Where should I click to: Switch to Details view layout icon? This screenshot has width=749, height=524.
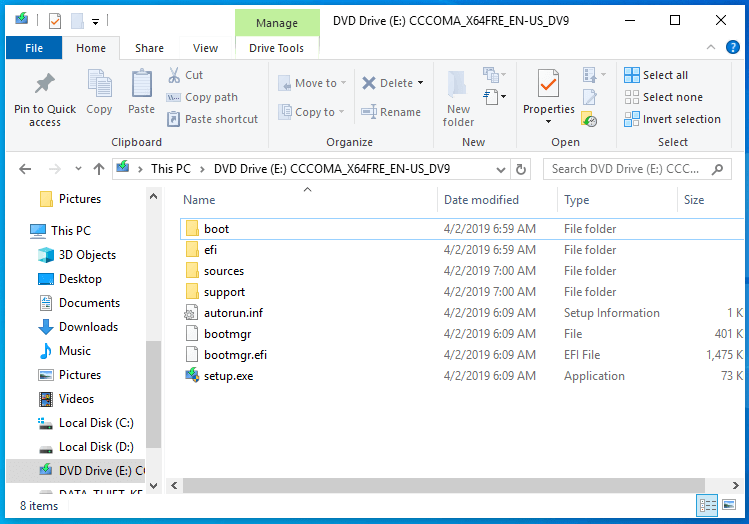(707, 505)
